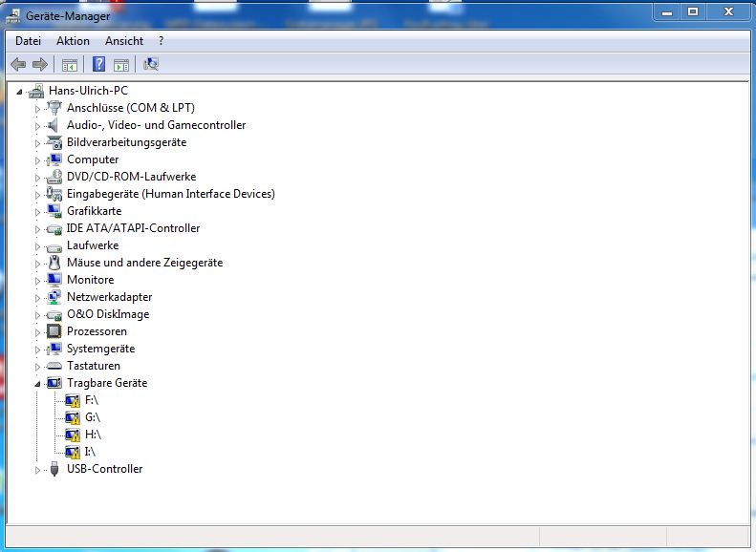Select Eingabegeräte (Human Interface Devices) label

pos(171,194)
